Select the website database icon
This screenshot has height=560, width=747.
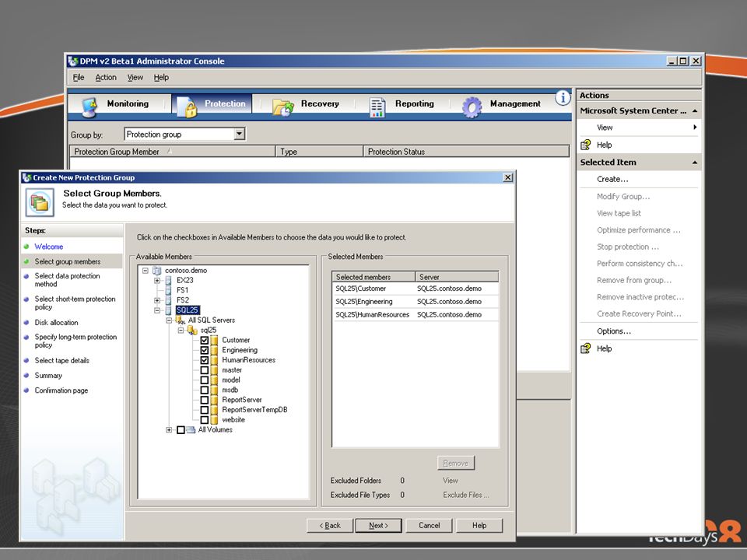[215, 420]
